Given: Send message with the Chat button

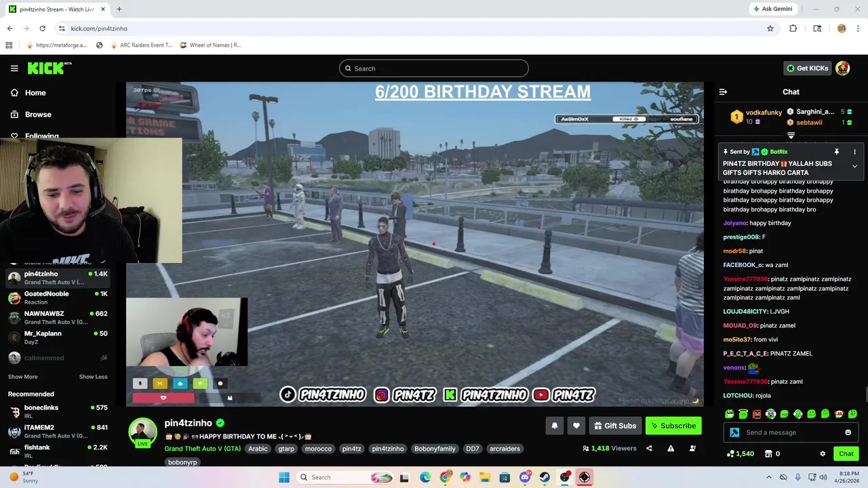Looking at the screenshot, I should tap(846, 453).
